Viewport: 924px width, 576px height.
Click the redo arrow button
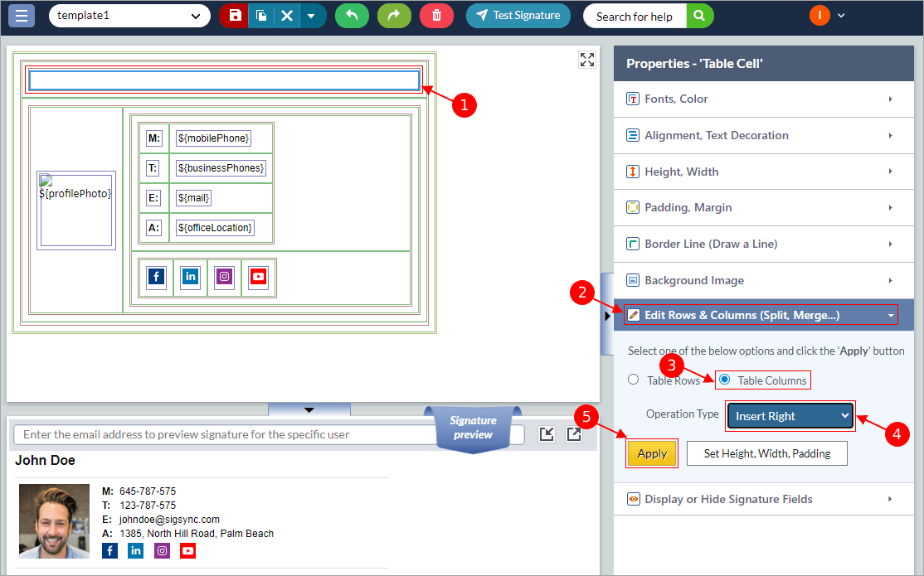coord(394,16)
